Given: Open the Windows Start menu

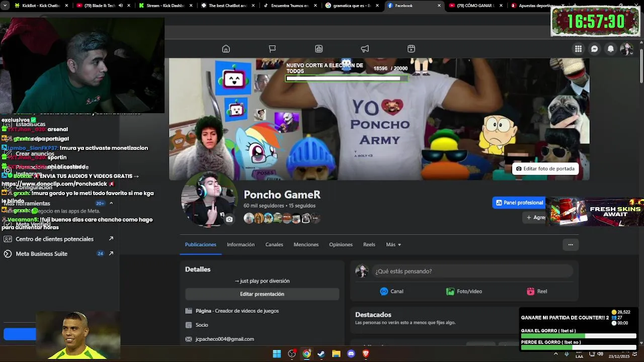Looking at the screenshot, I should pyautogui.click(x=277, y=354).
